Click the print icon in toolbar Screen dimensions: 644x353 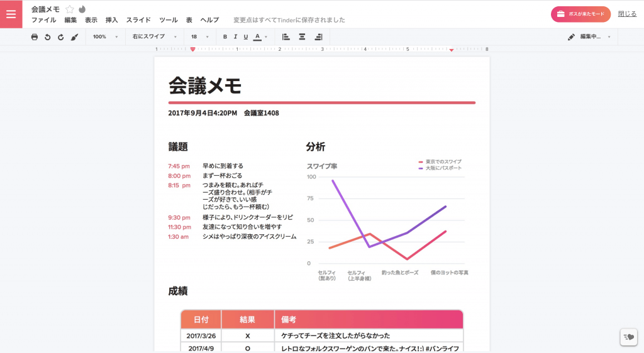[x=35, y=37]
